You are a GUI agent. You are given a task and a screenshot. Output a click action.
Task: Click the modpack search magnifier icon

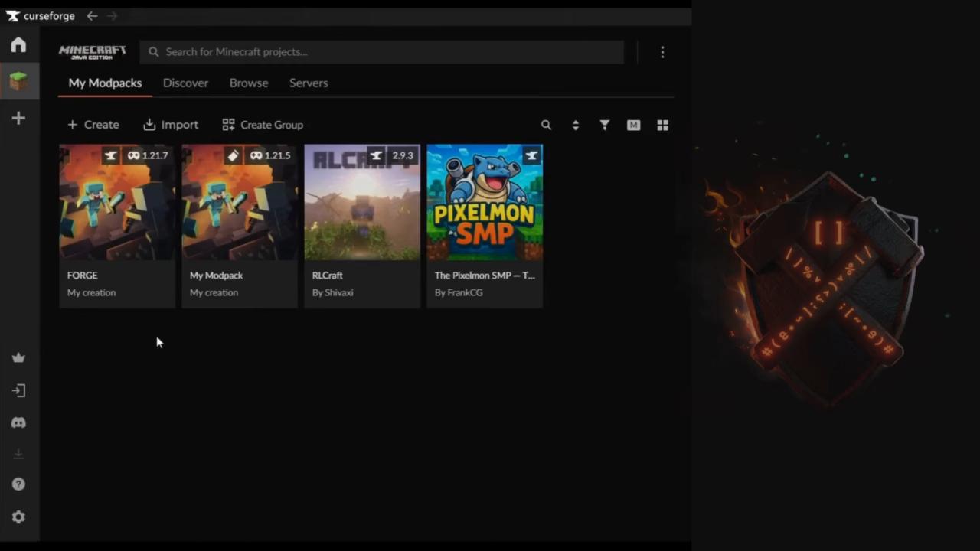[546, 125]
